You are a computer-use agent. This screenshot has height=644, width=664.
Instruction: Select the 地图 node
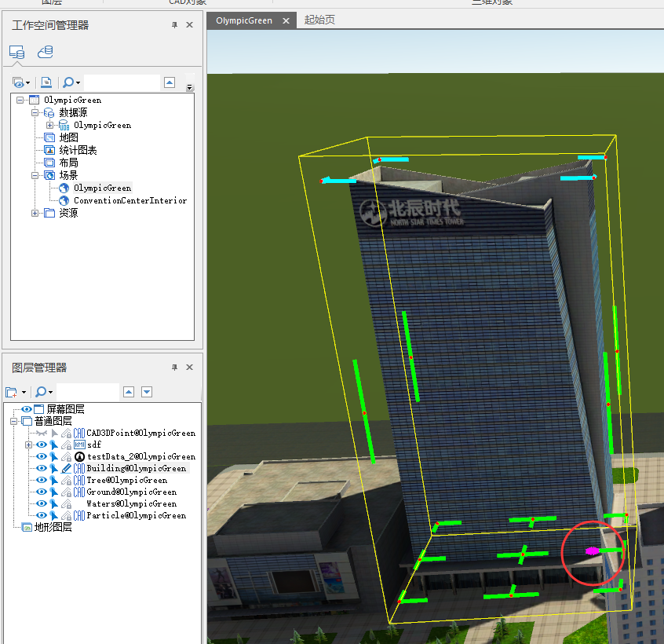click(68, 137)
